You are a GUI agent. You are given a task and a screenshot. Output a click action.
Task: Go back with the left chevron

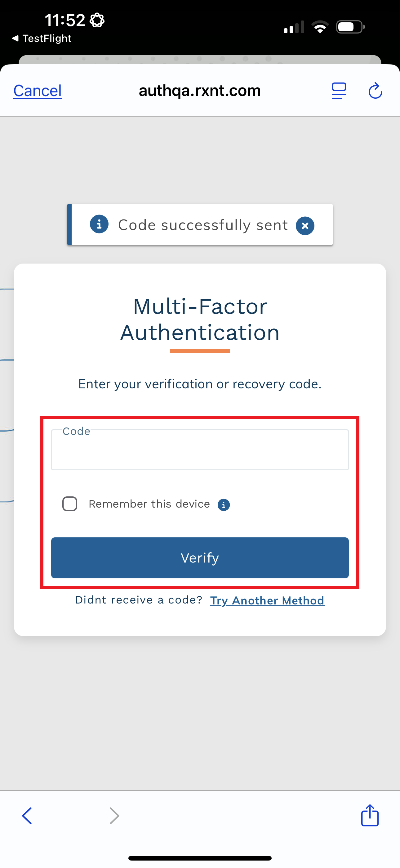pyautogui.click(x=27, y=816)
